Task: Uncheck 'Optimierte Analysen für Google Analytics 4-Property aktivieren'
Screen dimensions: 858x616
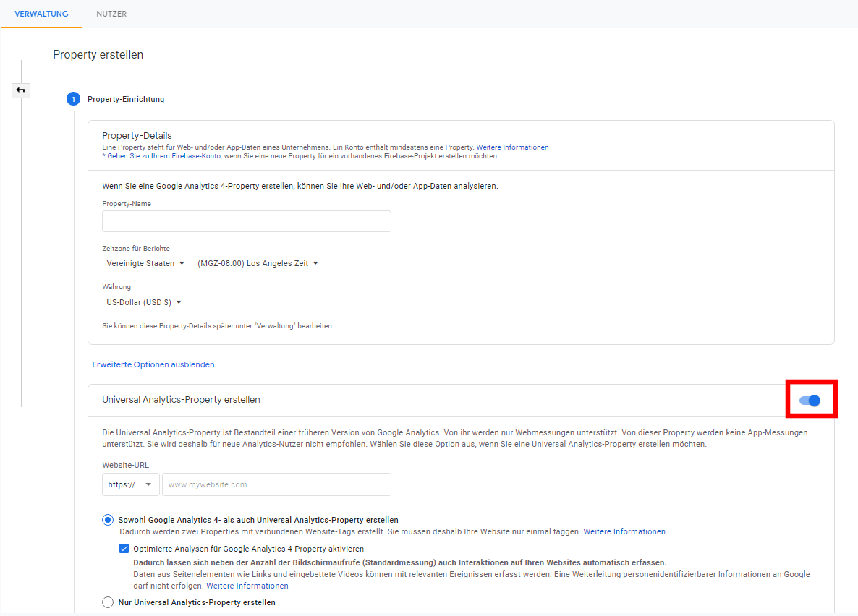Action: (124, 549)
